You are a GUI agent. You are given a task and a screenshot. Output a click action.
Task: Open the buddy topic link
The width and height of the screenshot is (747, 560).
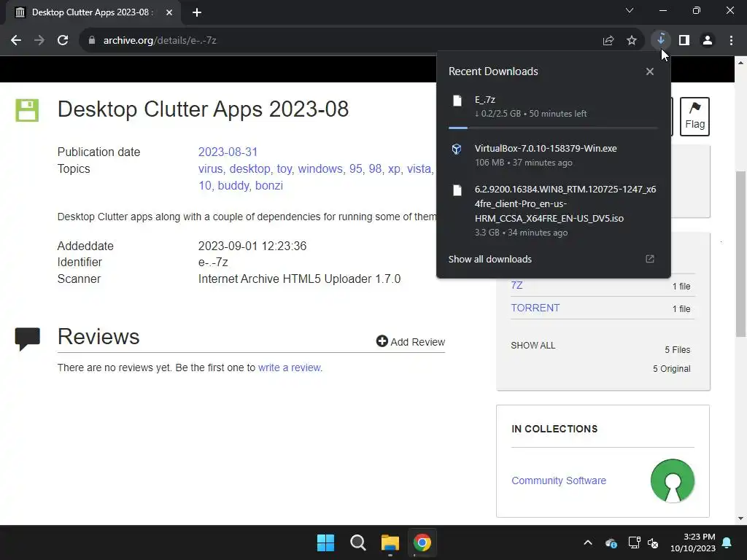[233, 186]
